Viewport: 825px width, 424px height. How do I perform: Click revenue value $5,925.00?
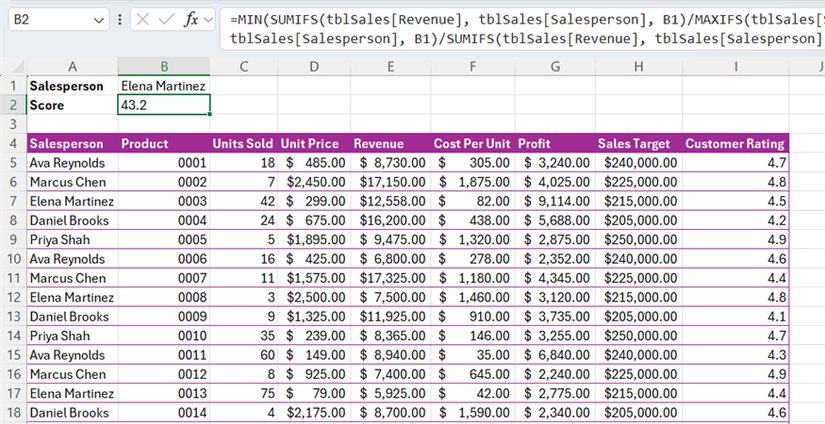393,393
